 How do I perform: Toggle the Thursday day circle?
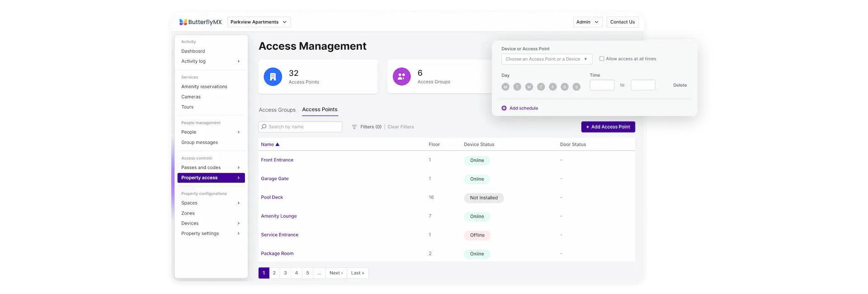(541, 87)
